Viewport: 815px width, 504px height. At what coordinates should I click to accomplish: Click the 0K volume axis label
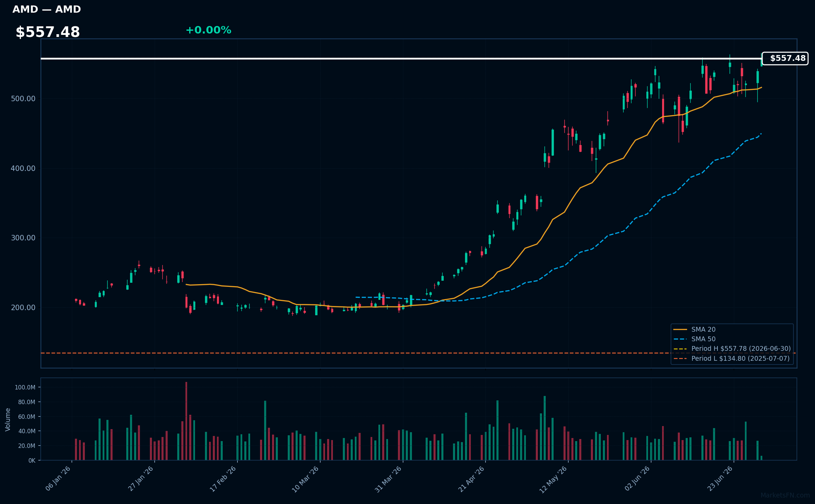tap(32, 461)
